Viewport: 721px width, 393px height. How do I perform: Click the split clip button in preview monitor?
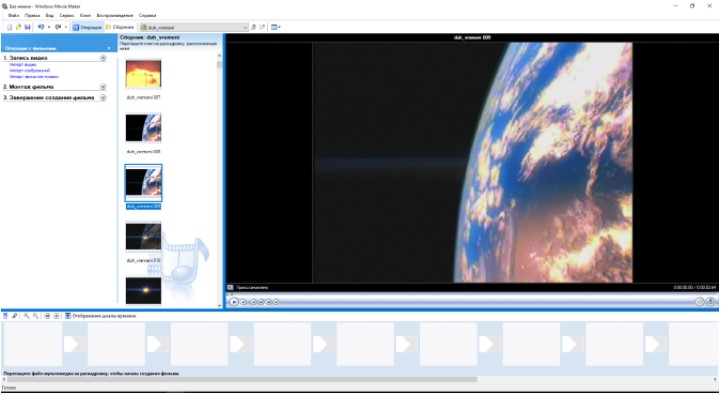(699, 302)
